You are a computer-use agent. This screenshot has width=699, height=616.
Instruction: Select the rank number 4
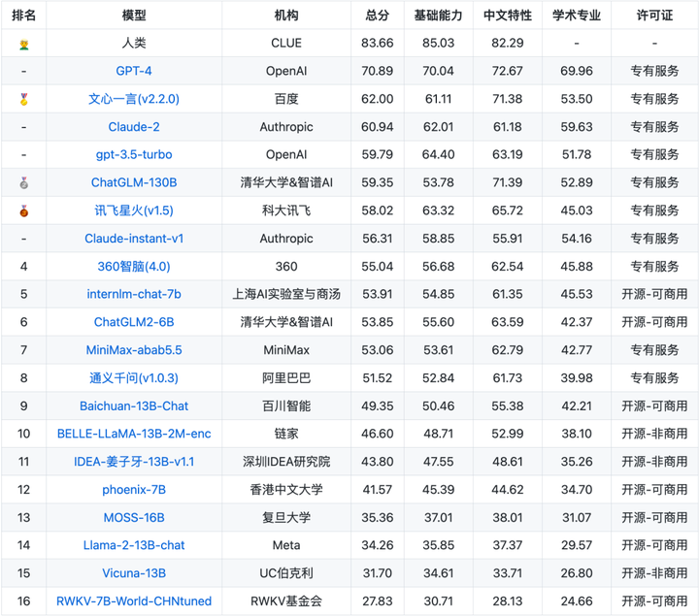(x=23, y=267)
